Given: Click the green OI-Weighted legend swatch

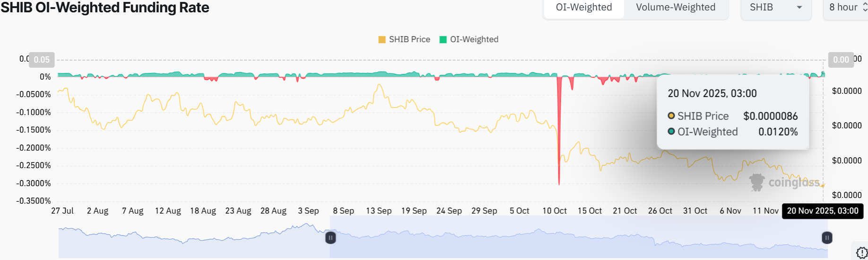Looking at the screenshot, I should click(443, 39).
